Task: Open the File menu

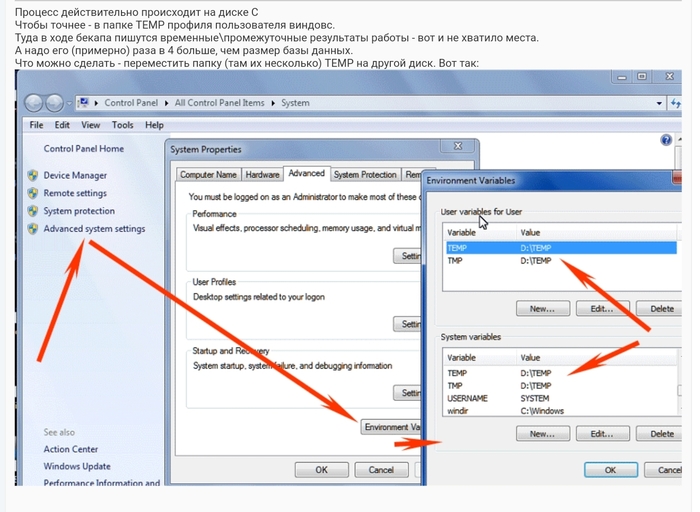Action: (36, 125)
